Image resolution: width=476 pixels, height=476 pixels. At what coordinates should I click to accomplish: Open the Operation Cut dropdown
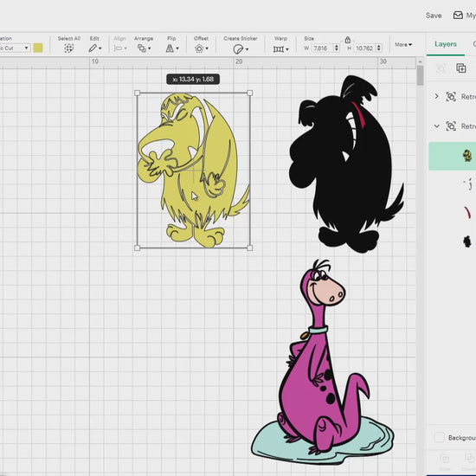coord(15,48)
